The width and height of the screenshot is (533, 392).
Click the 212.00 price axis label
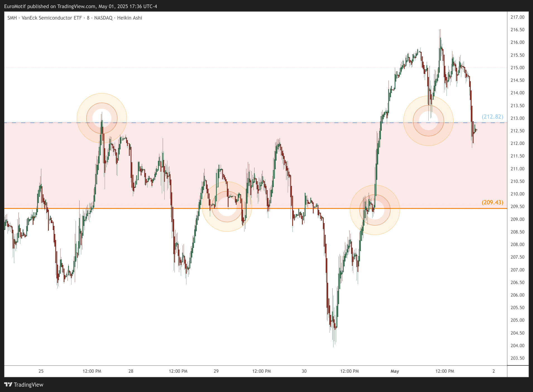pos(517,143)
